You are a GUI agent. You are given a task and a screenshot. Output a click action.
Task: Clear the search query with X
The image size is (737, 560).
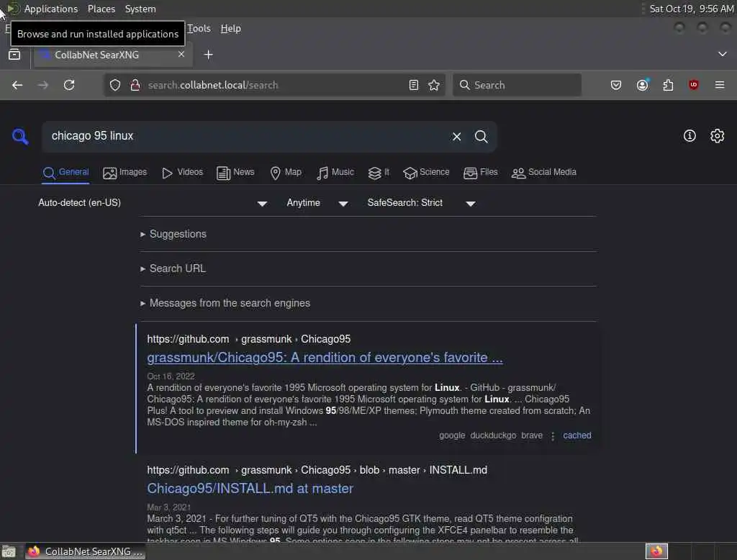click(x=456, y=136)
